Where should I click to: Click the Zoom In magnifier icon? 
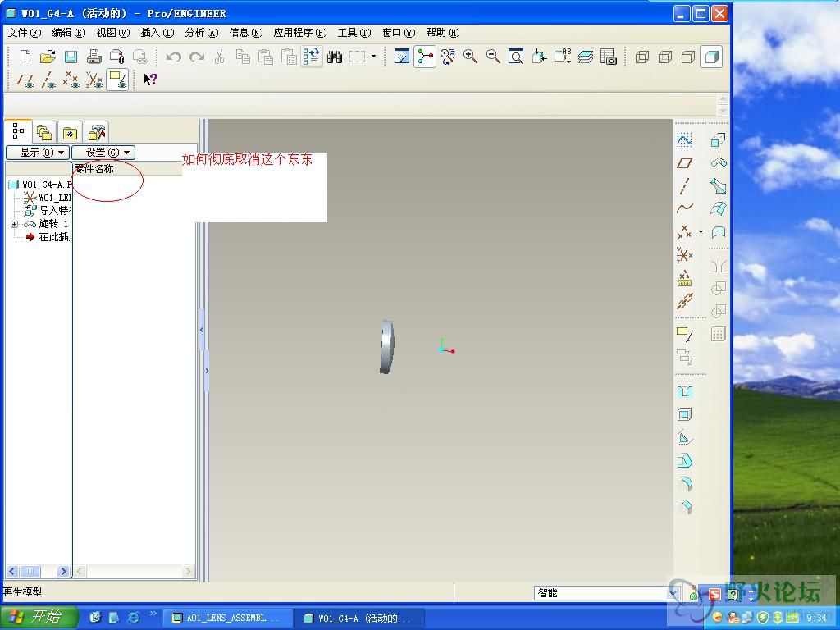click(470, 57)
